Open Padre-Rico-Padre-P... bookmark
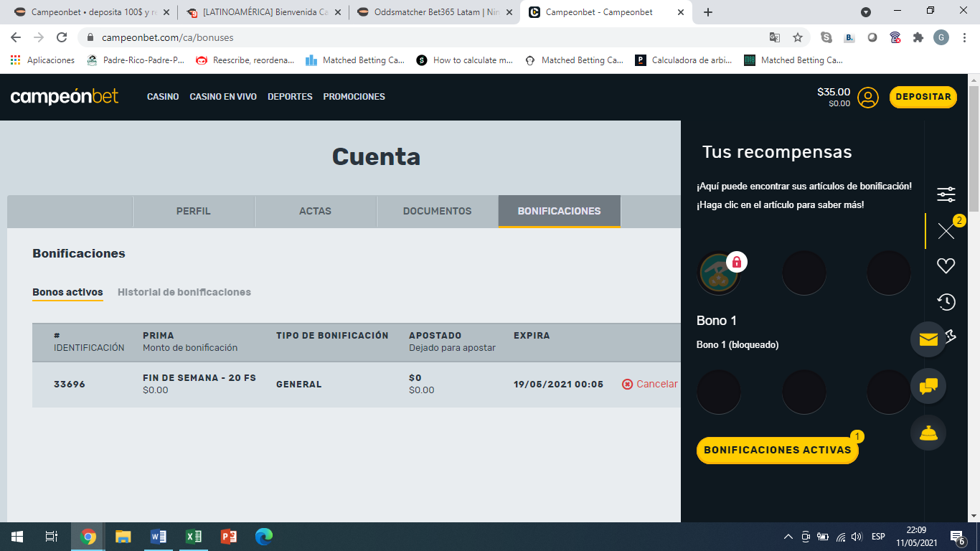The width and height of the screenshot is (980, 551). (x=136, y=60)
